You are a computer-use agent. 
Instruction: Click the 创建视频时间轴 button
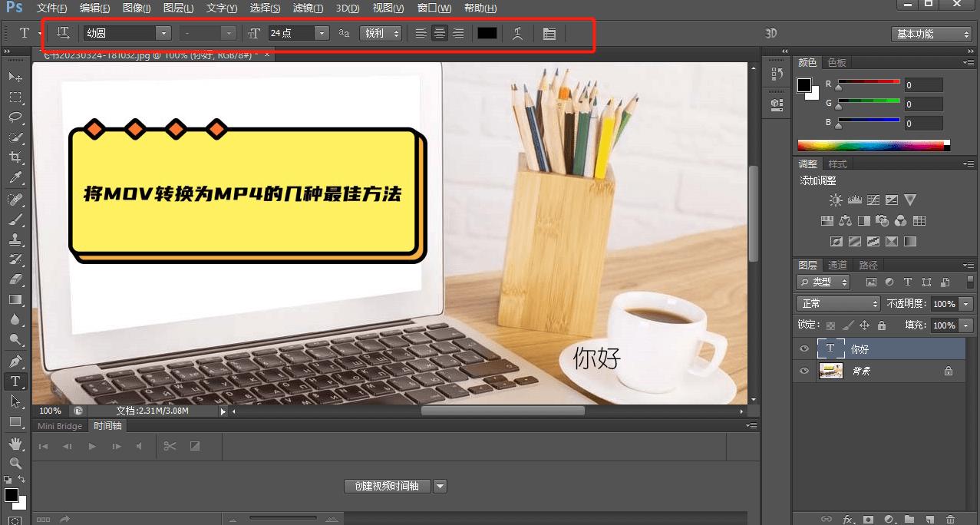pyautogui.click(x=387, y=486)
